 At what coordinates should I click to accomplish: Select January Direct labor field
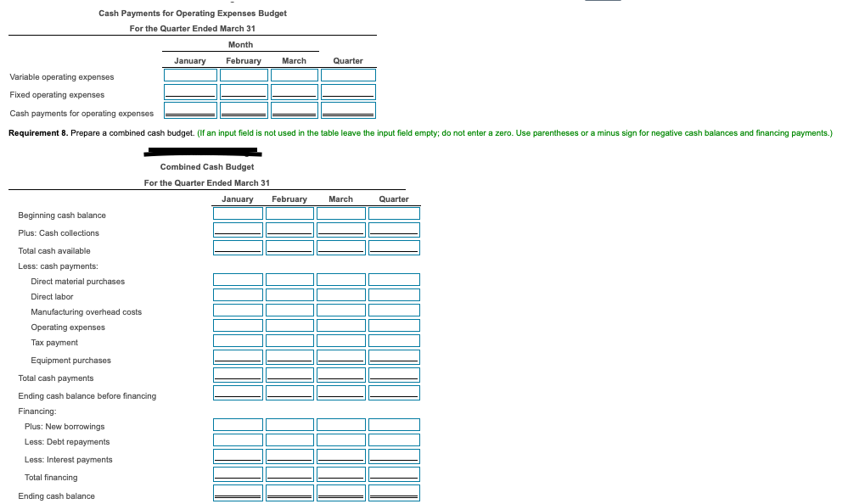tap(238, 294)
